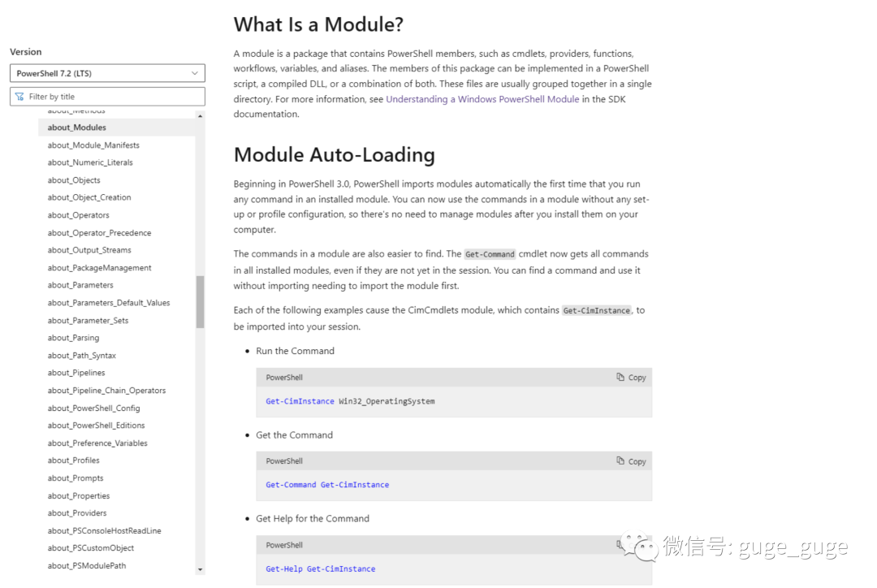Open about_PowerShell_Config topic
This screenshot has height=588, width=877.
click(x=93, y=409)
